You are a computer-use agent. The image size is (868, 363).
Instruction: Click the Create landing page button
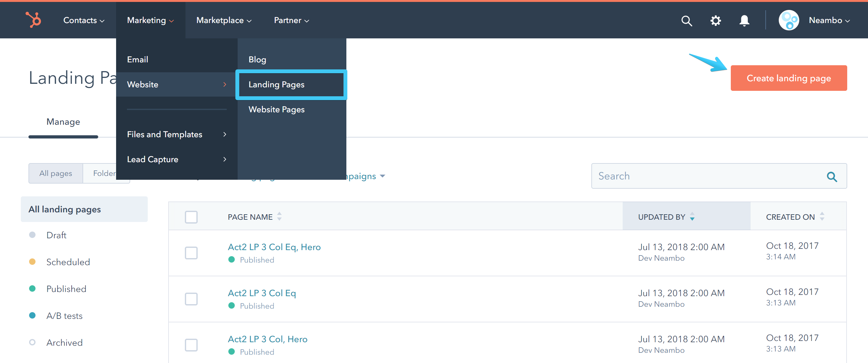click(788, 78)
